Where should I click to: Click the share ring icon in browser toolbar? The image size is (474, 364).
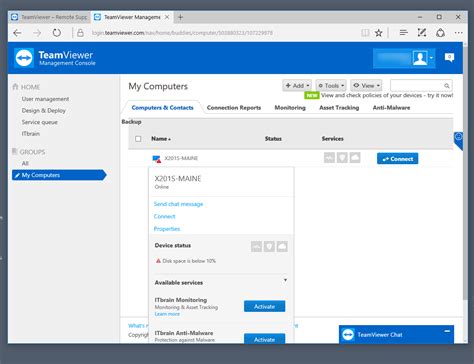point(440,33)
